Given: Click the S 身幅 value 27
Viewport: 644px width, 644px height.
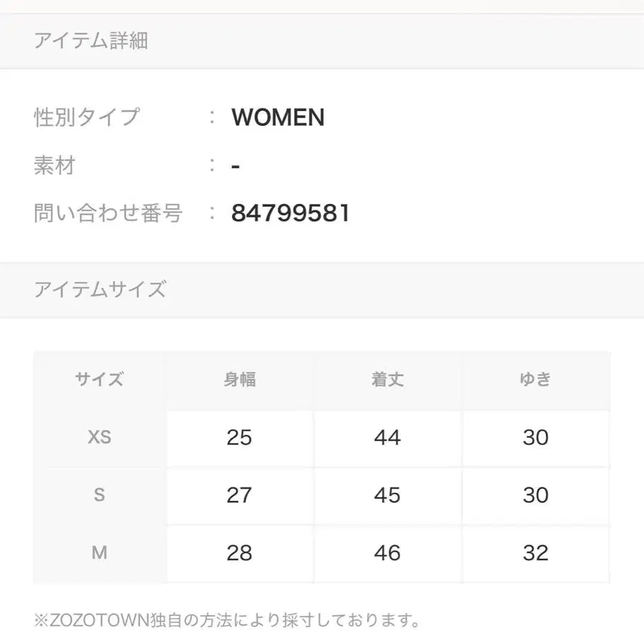Looking at the screenshot, I should click(239, 495).
